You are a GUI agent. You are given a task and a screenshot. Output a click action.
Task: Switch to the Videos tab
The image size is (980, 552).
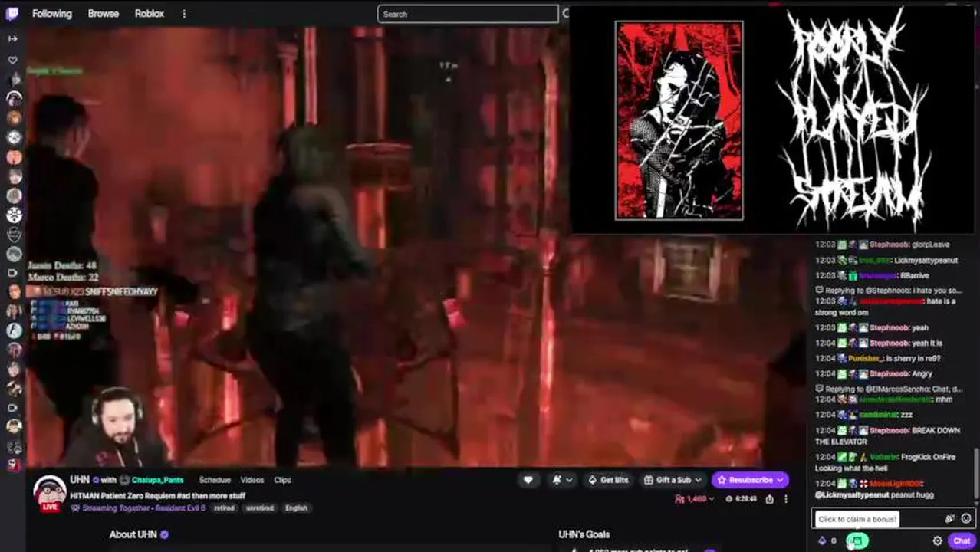click(x=252, y=480)
